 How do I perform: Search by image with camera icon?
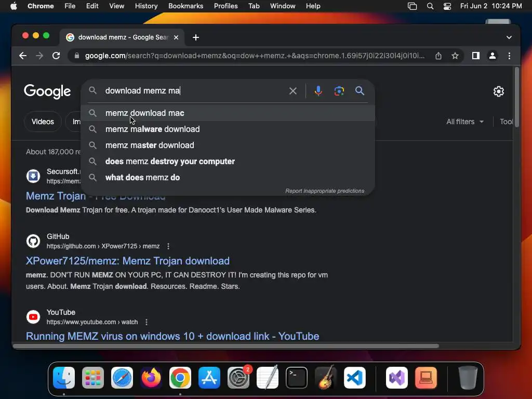click(339, 90)
